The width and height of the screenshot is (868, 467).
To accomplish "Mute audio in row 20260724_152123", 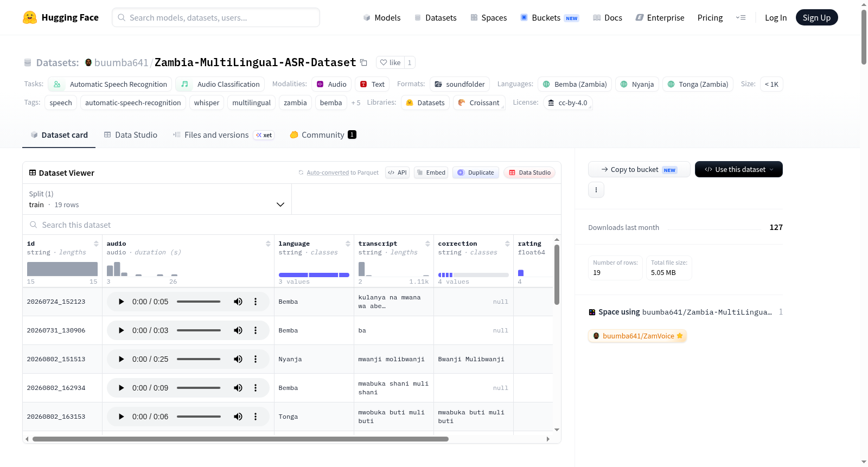I will coord(238,302).
